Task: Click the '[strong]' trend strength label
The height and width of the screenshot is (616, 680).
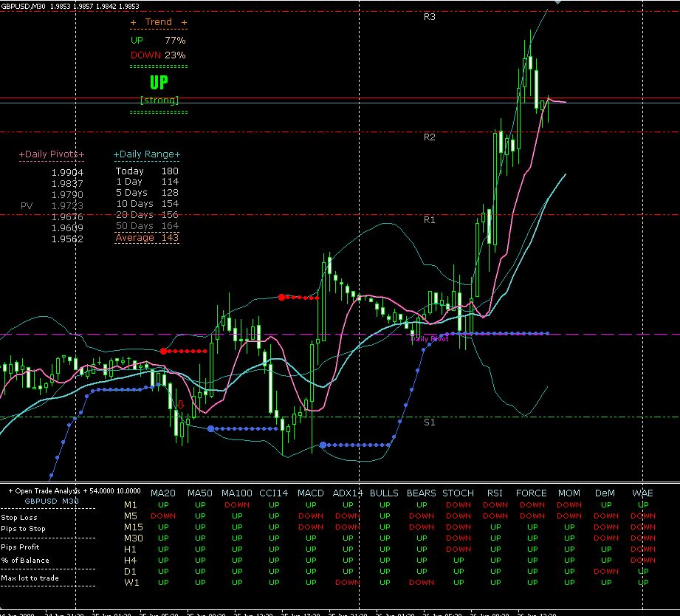Action: click(x=159, y=100)
